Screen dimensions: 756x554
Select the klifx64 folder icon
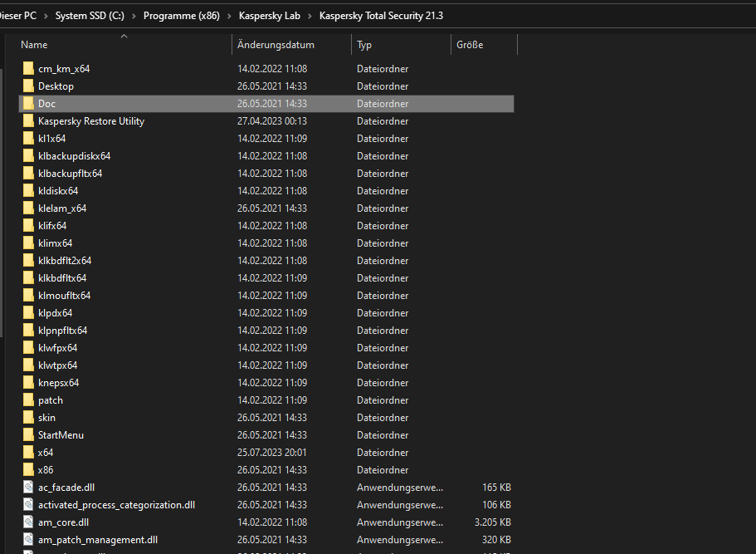pos(28,225)
